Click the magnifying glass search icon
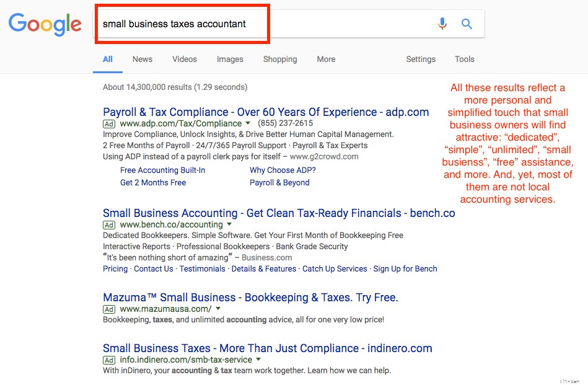This screenshot has height=385, width=588. (466, 23)
